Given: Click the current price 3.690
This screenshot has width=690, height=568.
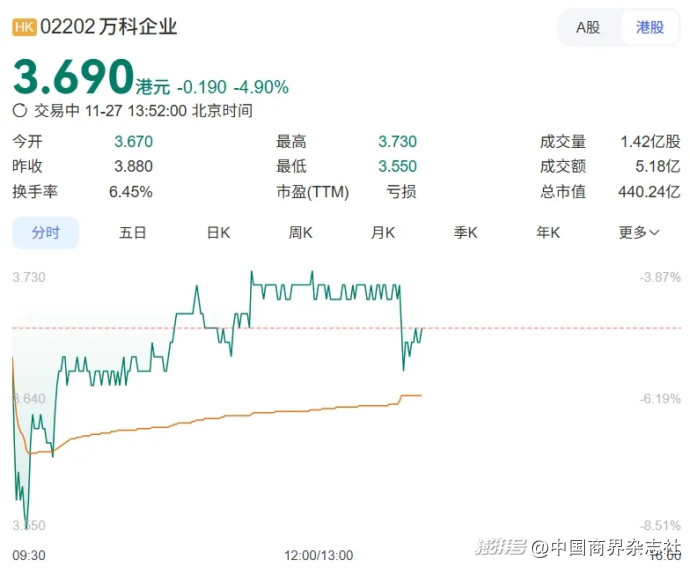Looking at the screenshot, I should coord(73,77).
